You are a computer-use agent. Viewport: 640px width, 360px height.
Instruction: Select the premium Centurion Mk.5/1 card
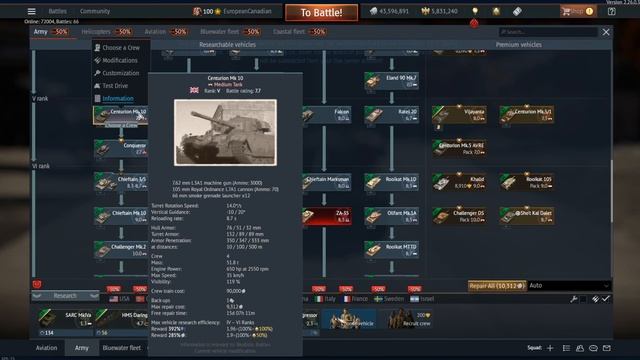coord(527,115)
